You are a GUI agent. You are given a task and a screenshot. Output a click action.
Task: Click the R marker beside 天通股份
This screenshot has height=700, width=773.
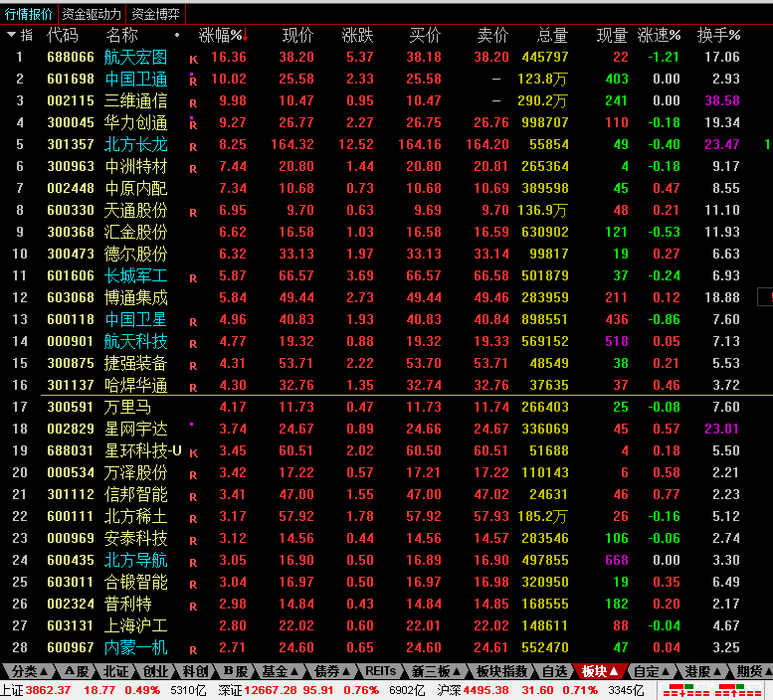pyautogui.click(x=193, y=214)
